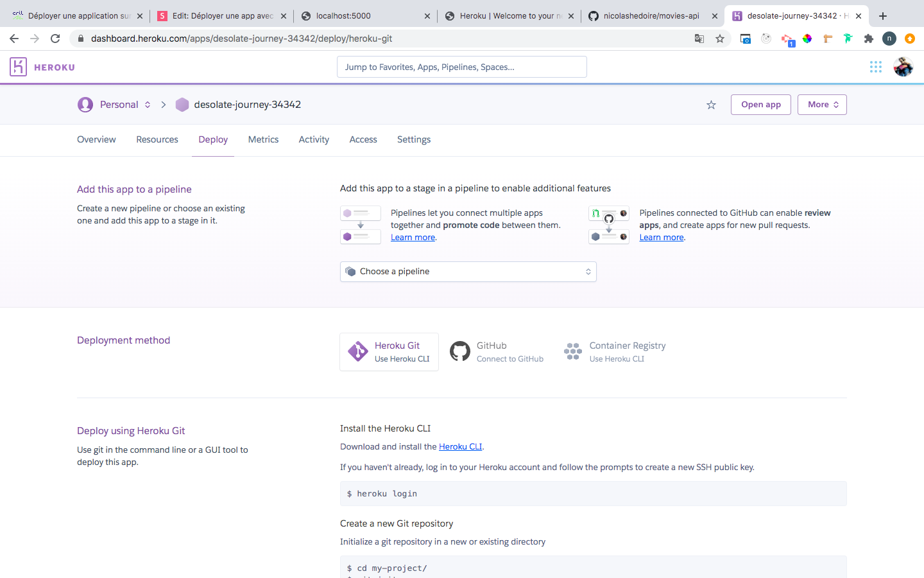Image resolution: width=924 pixels, height=578 pixels.
Task: Go back with the browser back arrow
Action: (14, 39)
